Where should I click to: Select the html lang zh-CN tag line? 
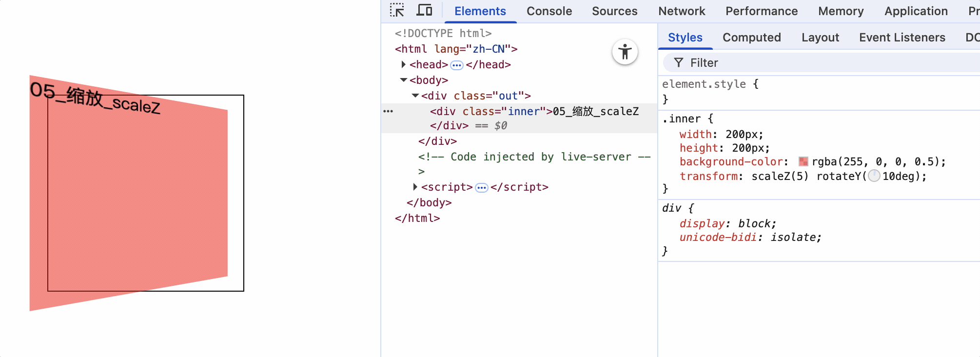(x=456, y=49)
